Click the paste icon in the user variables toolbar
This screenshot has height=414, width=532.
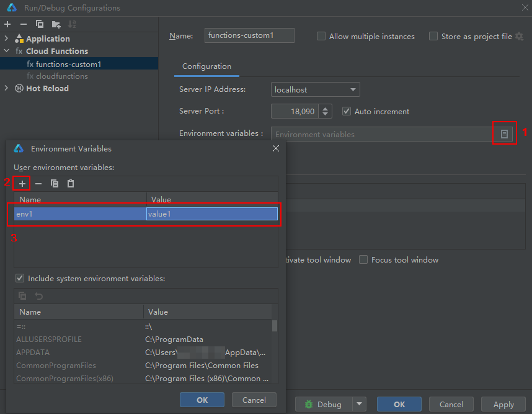(71, 184)
